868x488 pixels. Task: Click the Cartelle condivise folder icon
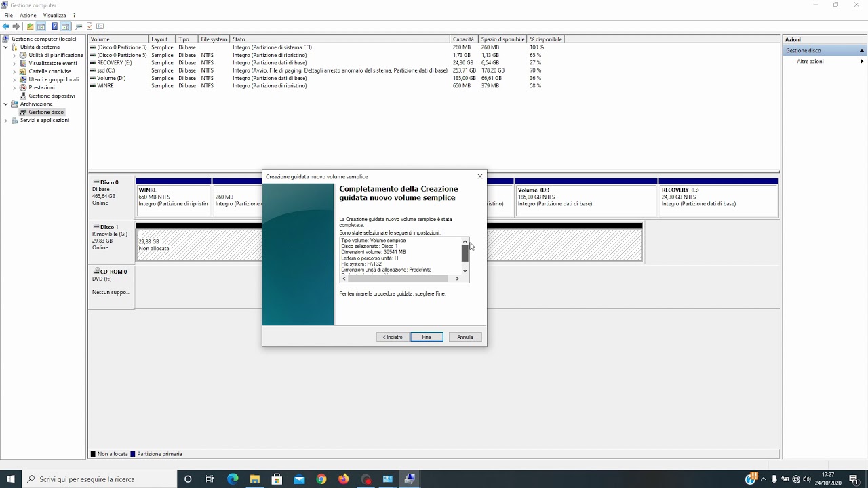(24, 71)
